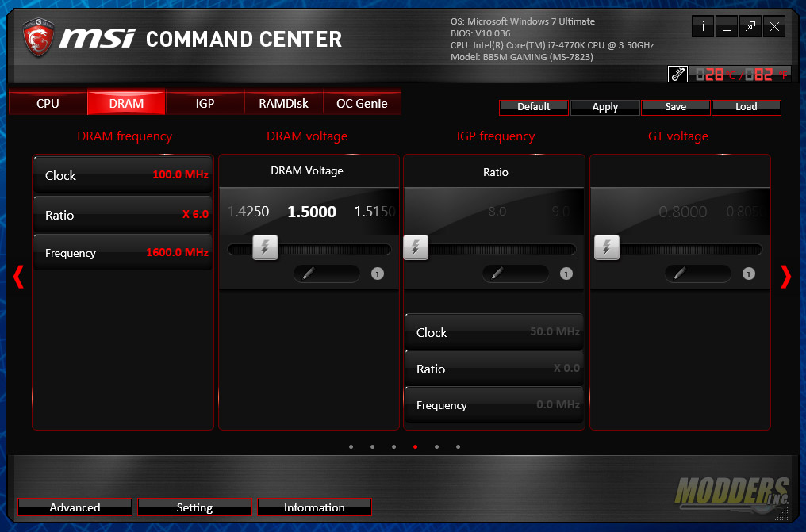Select the DRAM tab

[x=126, y=103]
